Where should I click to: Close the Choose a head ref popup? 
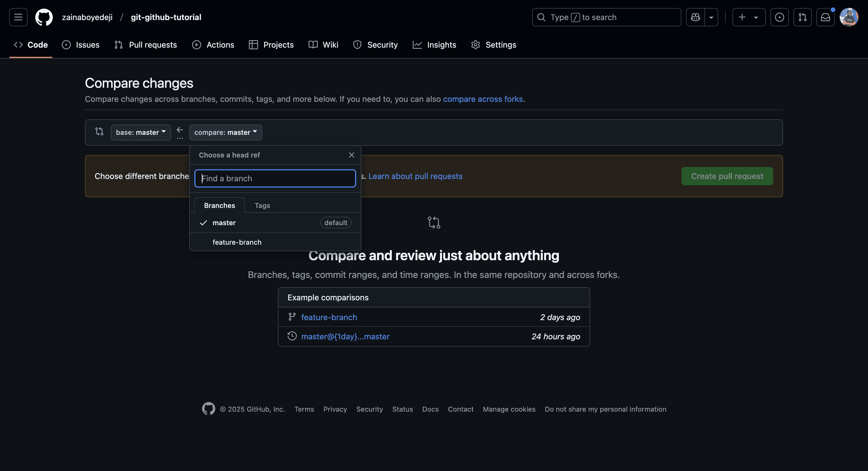[x=351, y=155]
